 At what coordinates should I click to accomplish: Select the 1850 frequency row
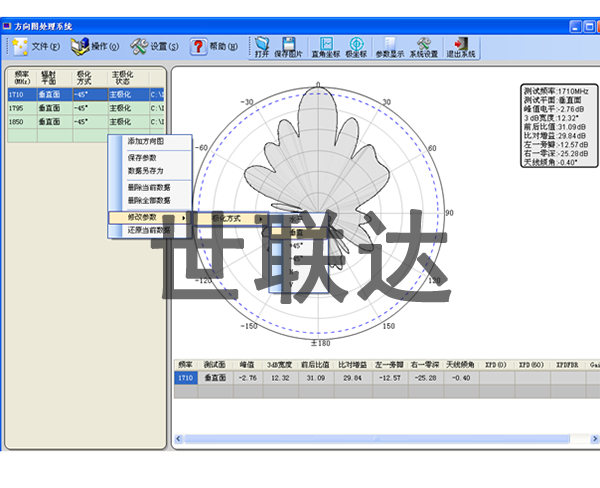[x=86, y=122]
